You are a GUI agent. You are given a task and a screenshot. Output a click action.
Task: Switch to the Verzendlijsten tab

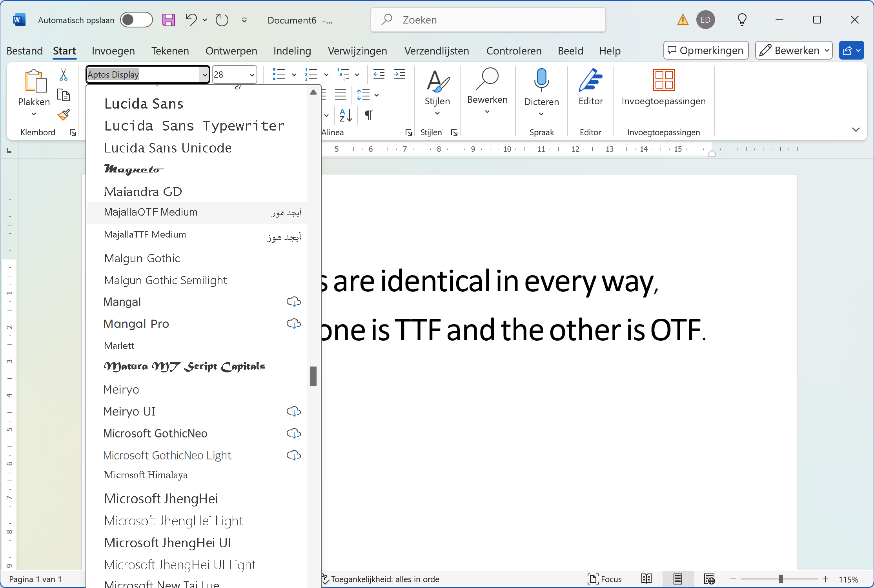click(436, 51)
